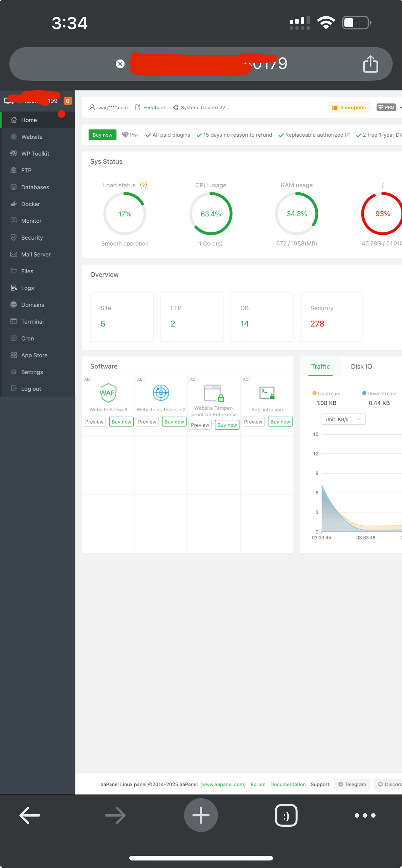Image resolution: width=402 pixels, height=868 pixels.
Task: Click the Load status help question icon
Action: point(143,185)
